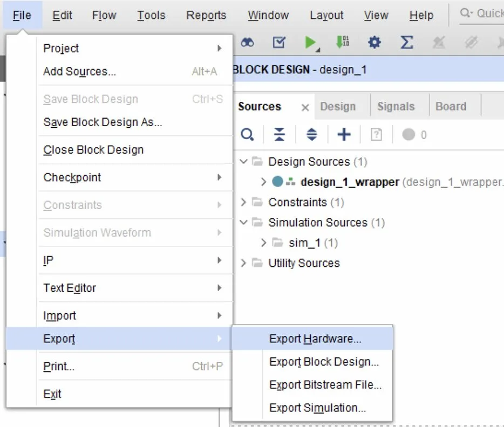Expand the Utility Sources folder

244,263
